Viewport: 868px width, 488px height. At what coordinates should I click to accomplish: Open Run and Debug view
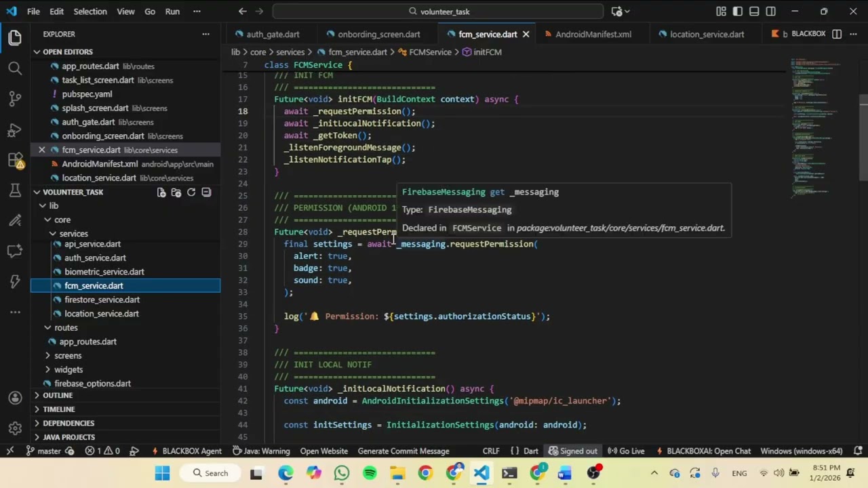pyautogui.click(x=15, y=129)
